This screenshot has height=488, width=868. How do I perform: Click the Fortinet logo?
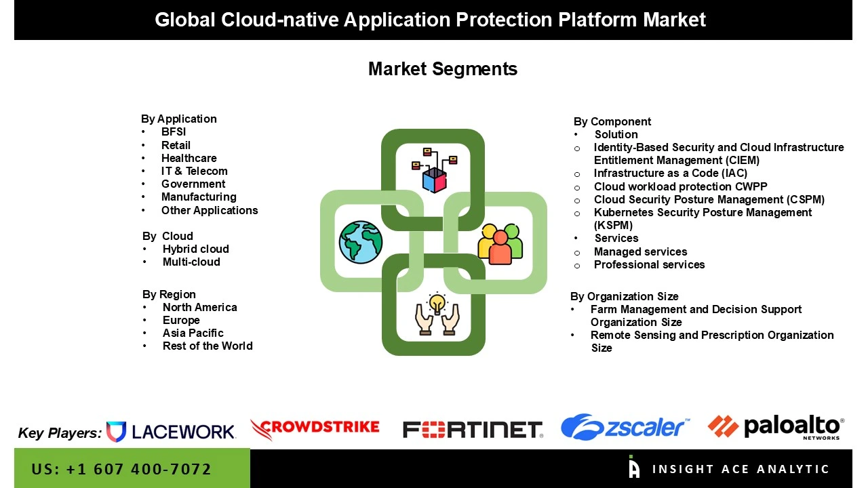pyautogui.click(x=473, y=430)
